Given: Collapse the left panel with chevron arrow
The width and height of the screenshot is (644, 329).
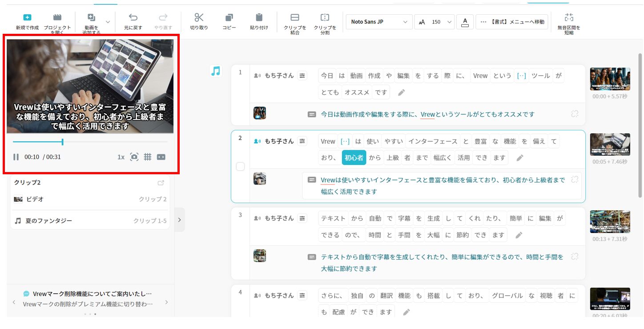Looking at the screenshot, I should pyautogui.click(x=179, y=220).
